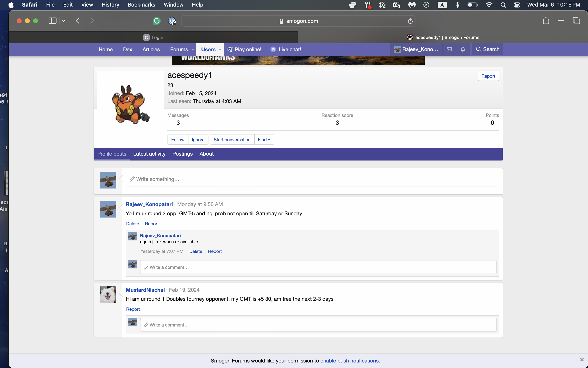This screenshot has height=368, width=588.
Task: Click the privacy extension icon beside Grammarly
Action: point(172,21)
